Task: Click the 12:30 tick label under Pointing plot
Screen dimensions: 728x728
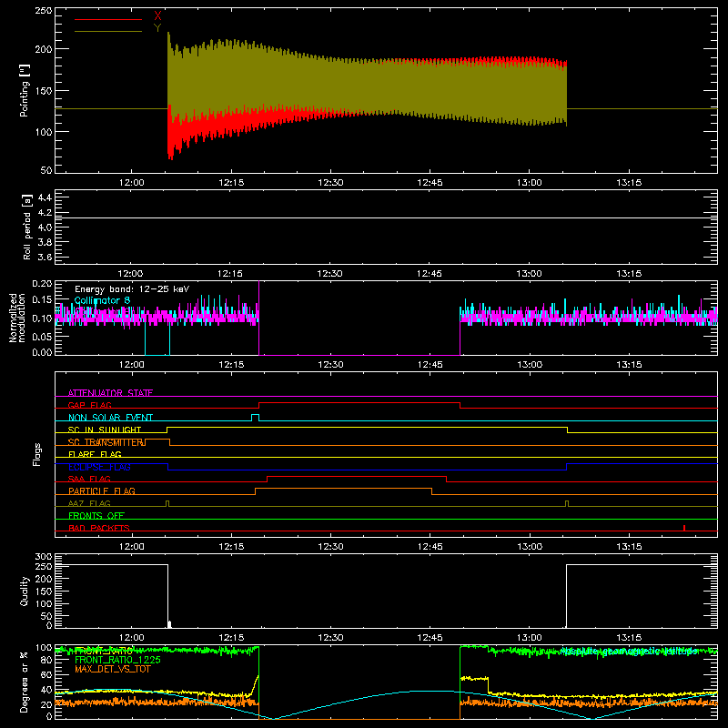Action: (x=330, y=183)
